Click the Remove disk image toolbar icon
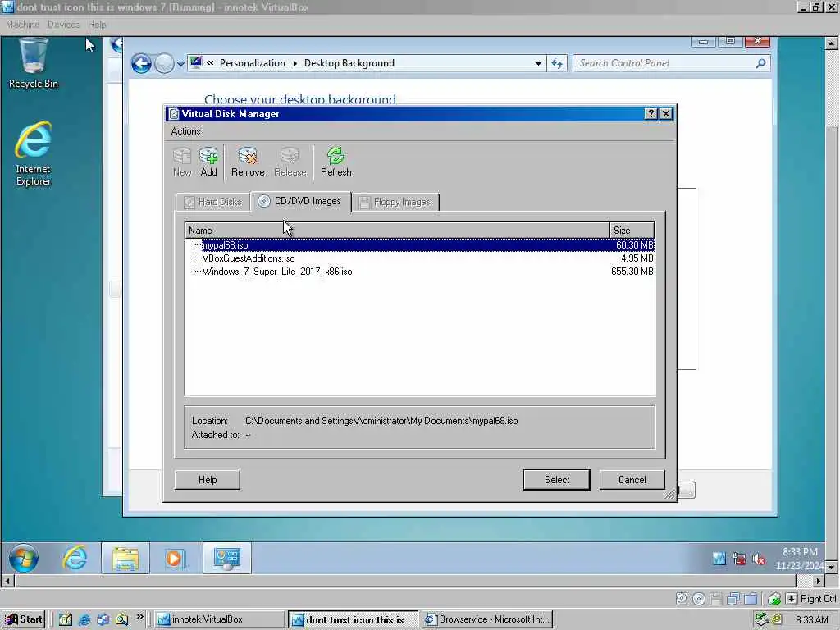 pos(248,162)
